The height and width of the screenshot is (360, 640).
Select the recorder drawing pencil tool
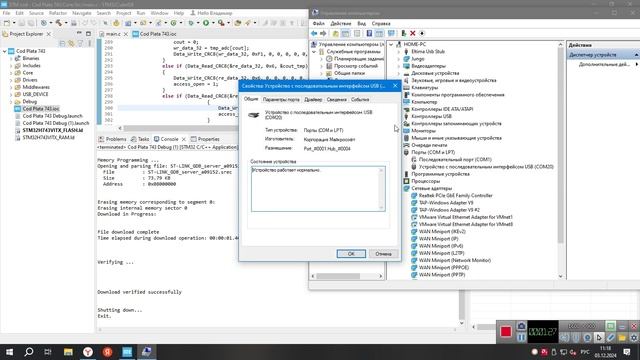pyautogui.click(x=611, y=338)
